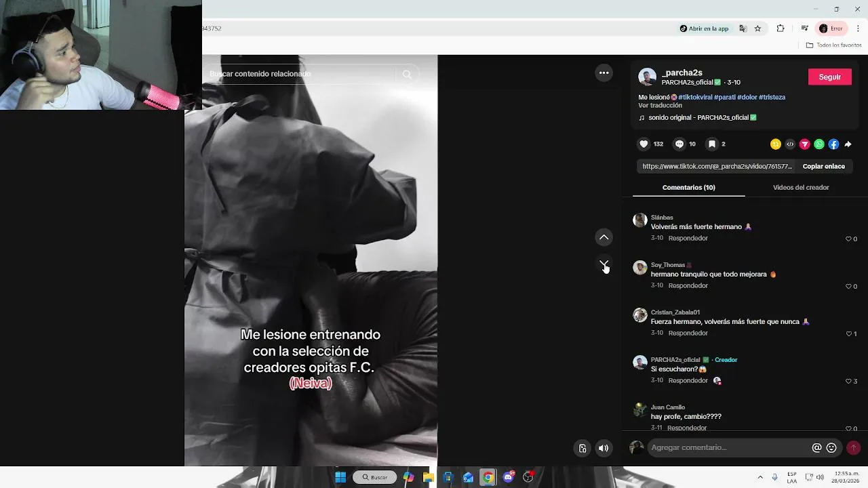Image resolution: width=868 pixels, height=488 pixels.
Task: Open the _parcha2s profile name
Action: point(682,73)
